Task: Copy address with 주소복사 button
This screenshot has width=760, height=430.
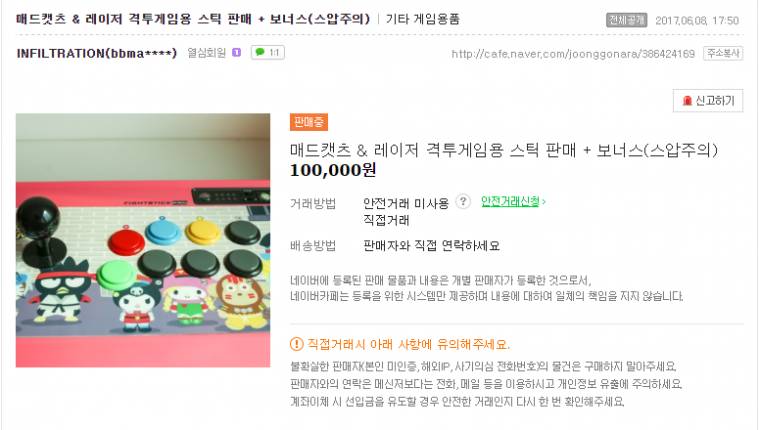Action: 723,53
